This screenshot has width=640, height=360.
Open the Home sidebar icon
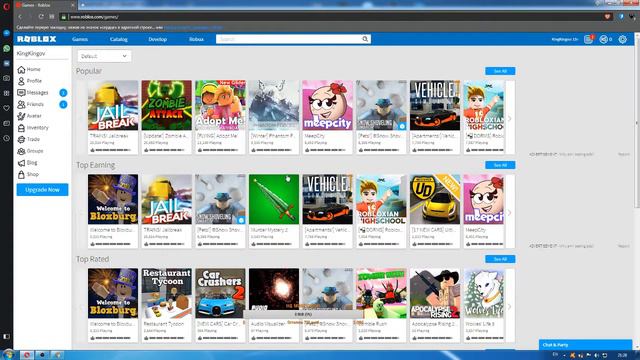[x=21, y=70]
